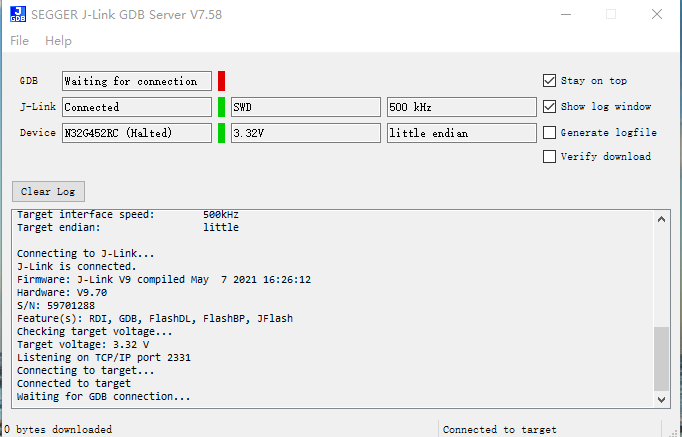Click the J-Link GDB app icon in title bar

18,14
